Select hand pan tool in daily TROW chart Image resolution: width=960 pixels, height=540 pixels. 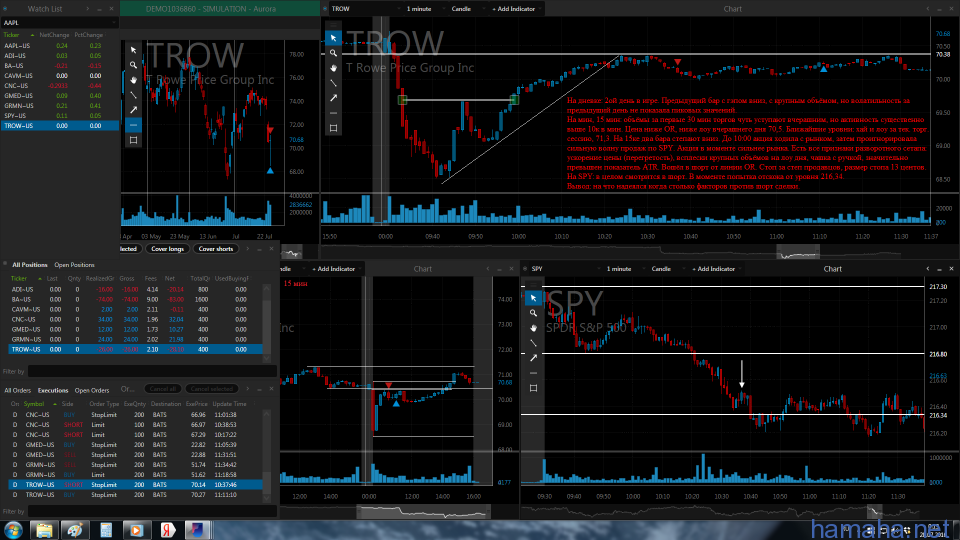pyautogui.click(x=133, y=80)
